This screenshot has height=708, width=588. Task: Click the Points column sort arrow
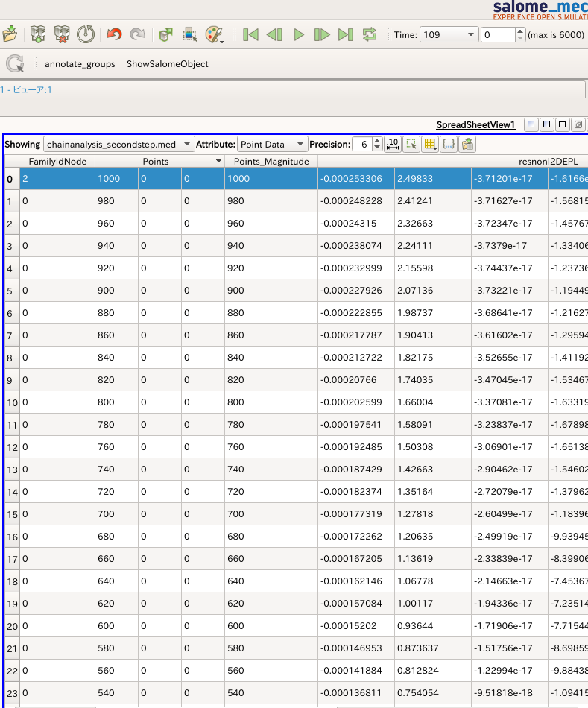[x=218, y=161]
